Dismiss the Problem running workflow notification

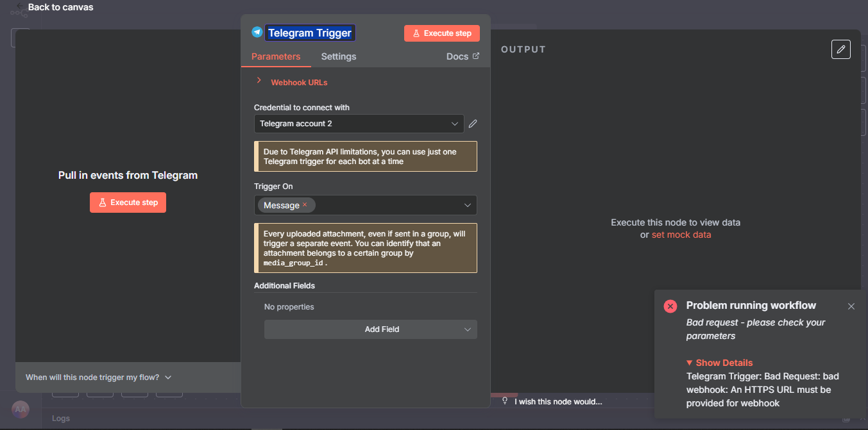[x=851, y=306]
